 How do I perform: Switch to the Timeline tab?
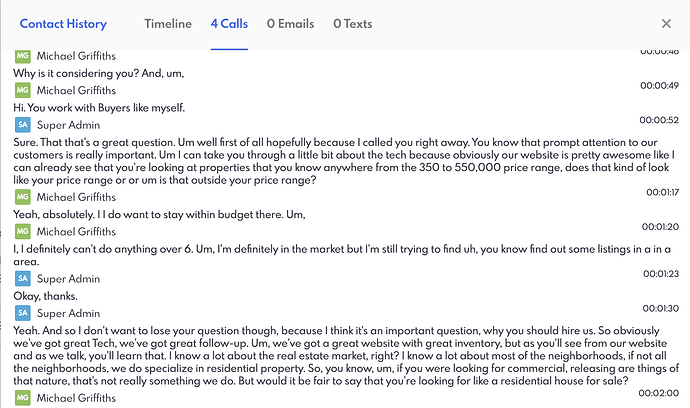pos(168,23)
